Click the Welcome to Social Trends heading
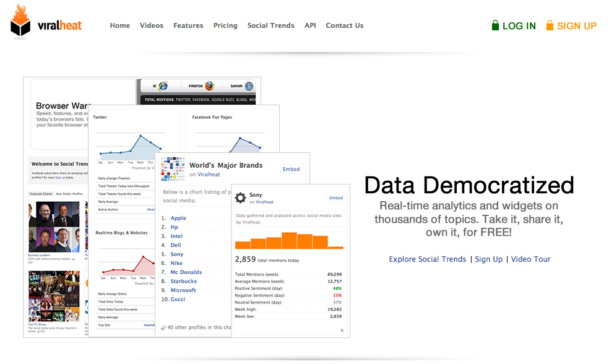Screen dimensions: 609x364 [60, 164]
